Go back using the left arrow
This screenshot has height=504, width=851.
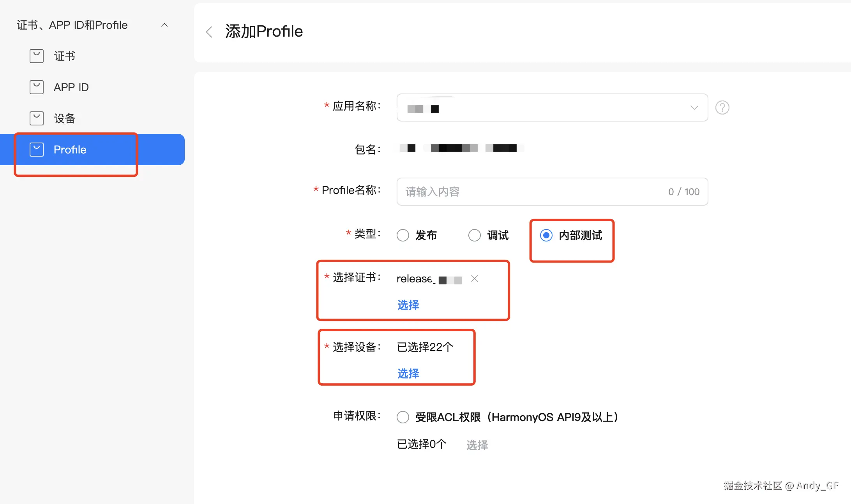[x=209, y=32]
